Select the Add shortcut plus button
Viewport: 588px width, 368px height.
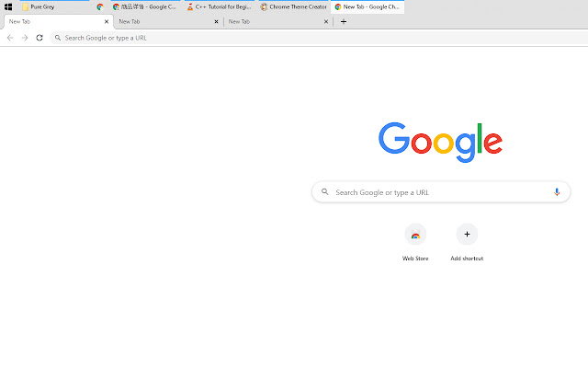pos(467,235)
